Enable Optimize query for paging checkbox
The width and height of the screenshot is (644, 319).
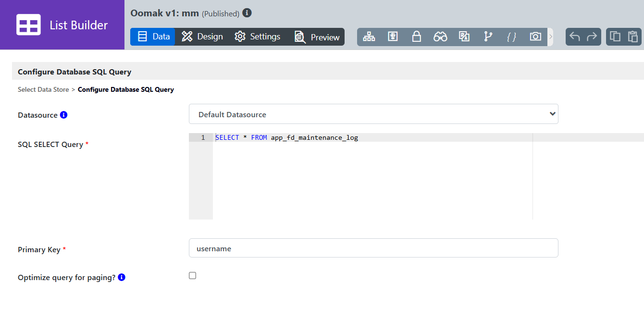(x=193, y=276)
